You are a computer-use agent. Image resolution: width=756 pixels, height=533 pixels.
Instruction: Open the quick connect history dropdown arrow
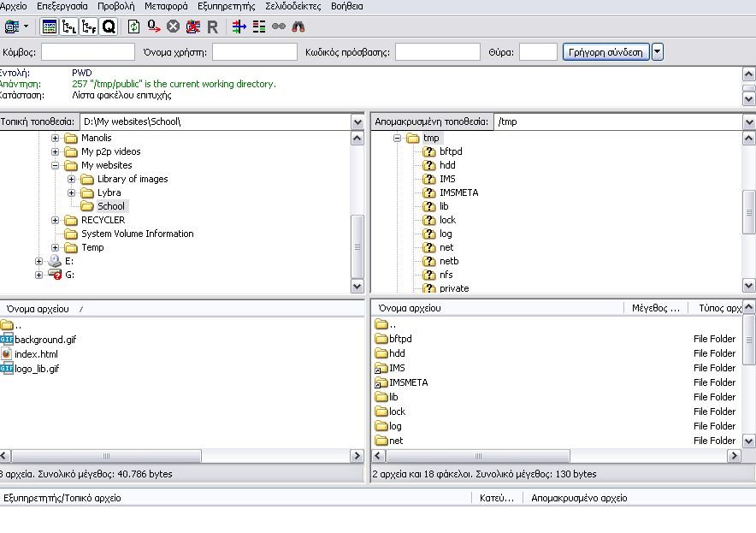coord(658,52)
